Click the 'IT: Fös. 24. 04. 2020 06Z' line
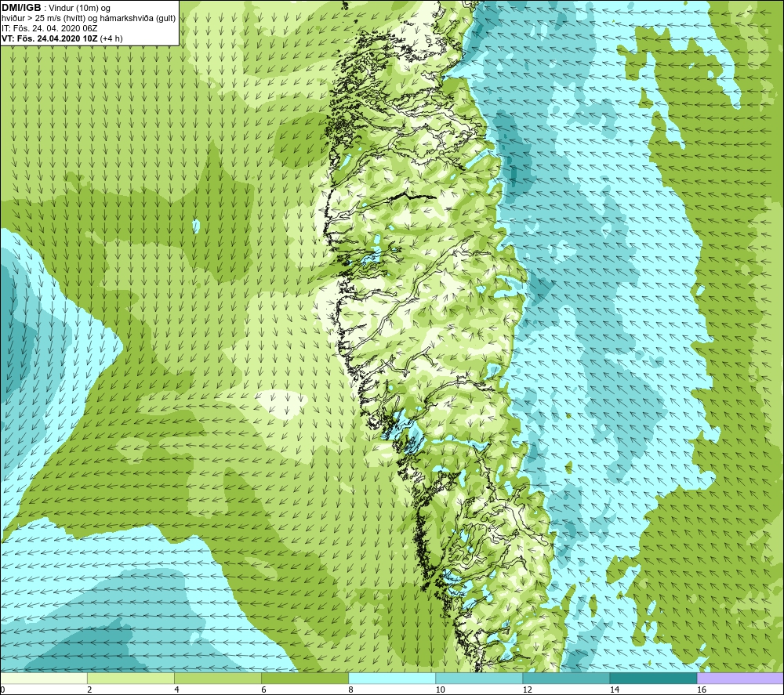The image size is (784, 695). [49, 28]
